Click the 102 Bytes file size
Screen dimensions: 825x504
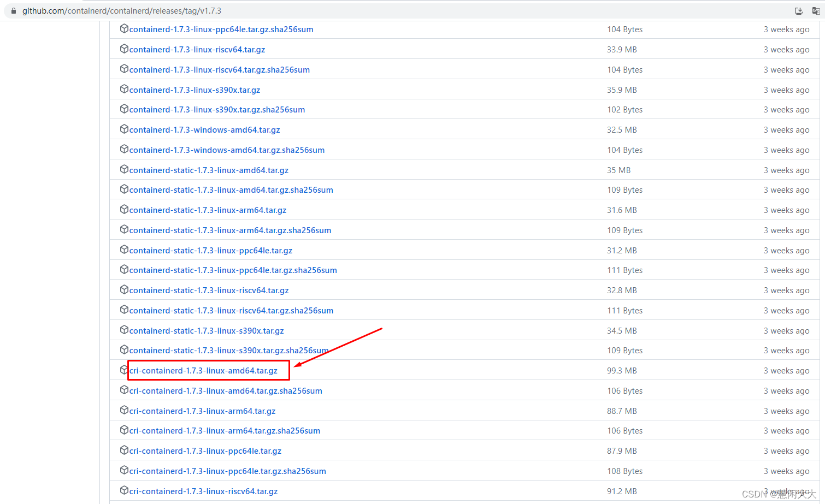pyautogui.click(x=624, y=110)
